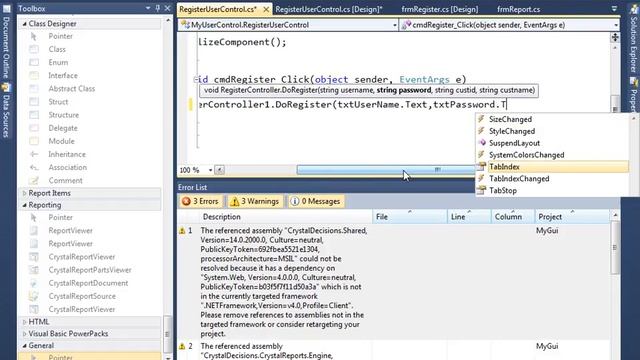Viewport: 640px width, 360px height.
Task: Click the Toolbox scroll up arrow
Action: 168,20
